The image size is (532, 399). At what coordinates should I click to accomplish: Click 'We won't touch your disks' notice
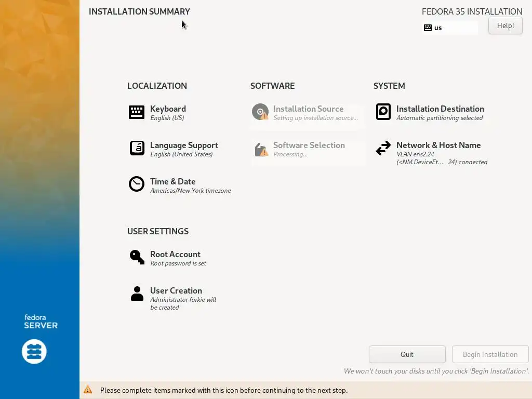click(436, 371)
